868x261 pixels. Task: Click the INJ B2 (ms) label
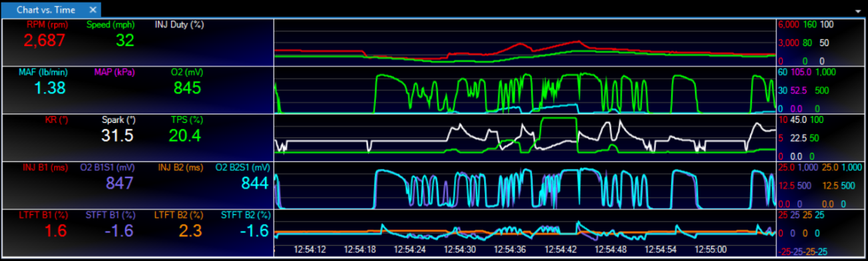[180, 168]
